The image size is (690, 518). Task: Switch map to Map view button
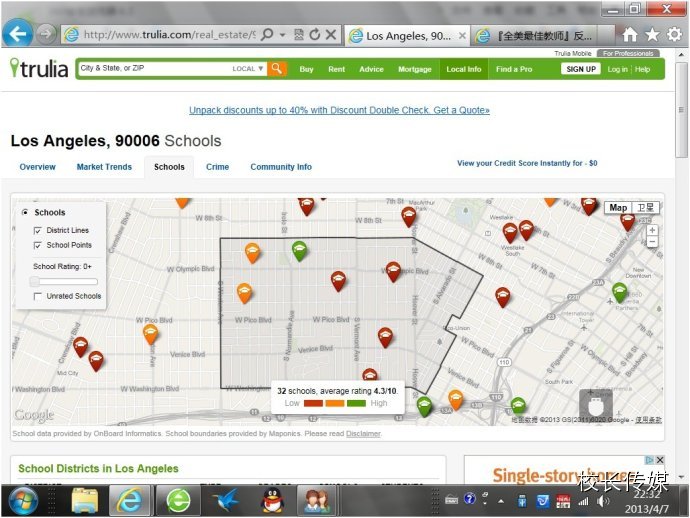point(618,208)
